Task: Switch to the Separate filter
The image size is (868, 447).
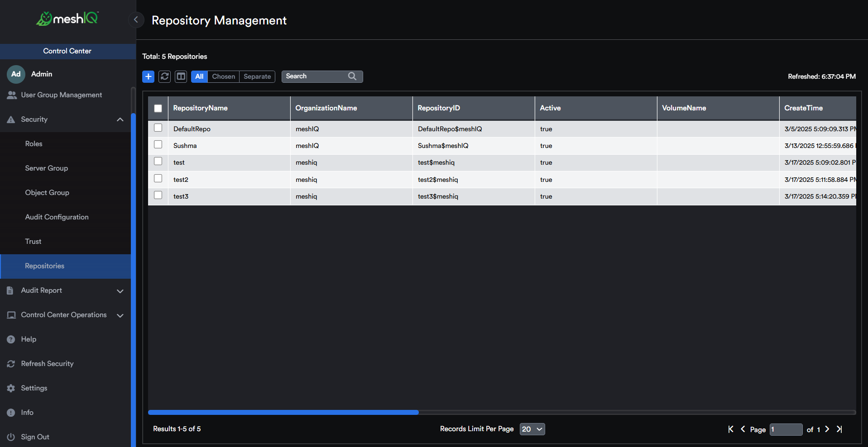Action: pyautogui.click(x=257, y=76)
